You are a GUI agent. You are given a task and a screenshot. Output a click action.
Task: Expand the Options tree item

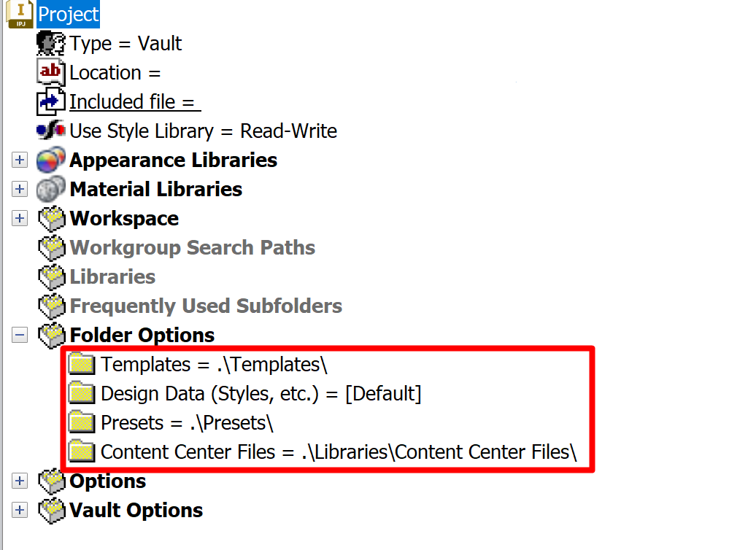point(19,481)
